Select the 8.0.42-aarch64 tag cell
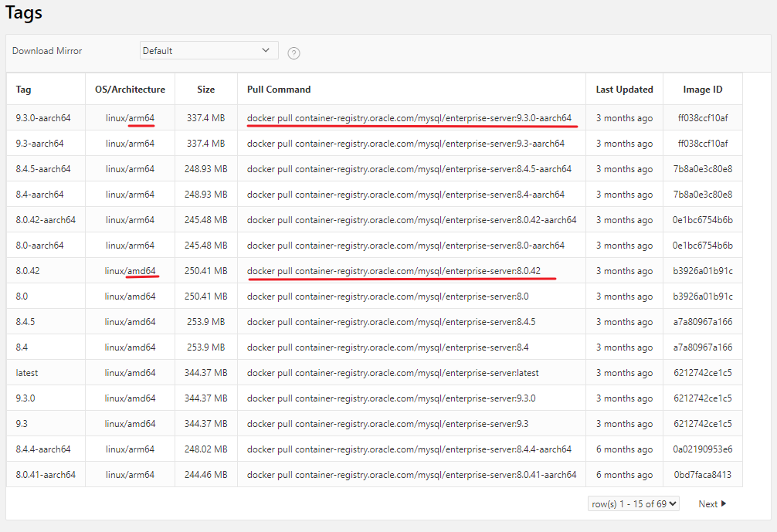The width and height of the screenshot is (777, 532). pos(46,220)
